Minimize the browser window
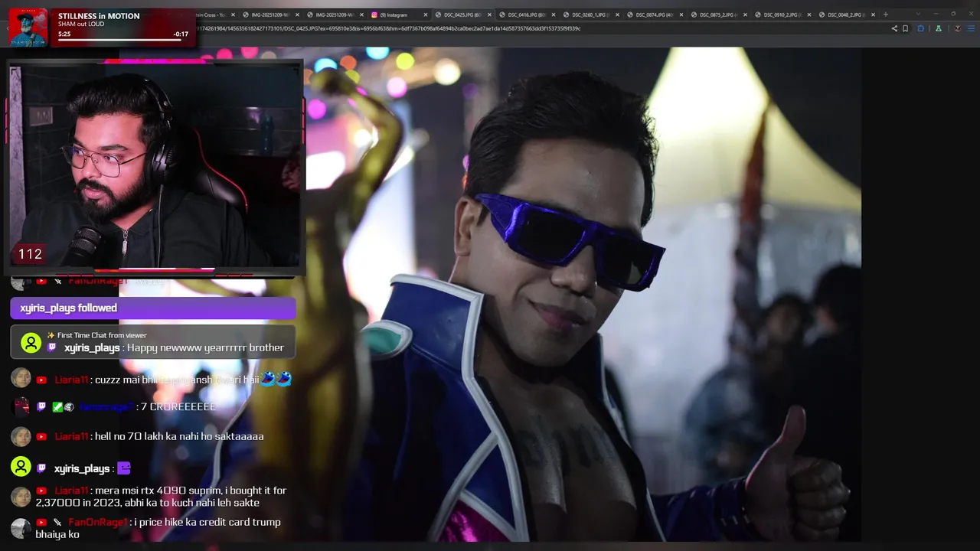This screenshot has height=551, width=980. [936, 14]
